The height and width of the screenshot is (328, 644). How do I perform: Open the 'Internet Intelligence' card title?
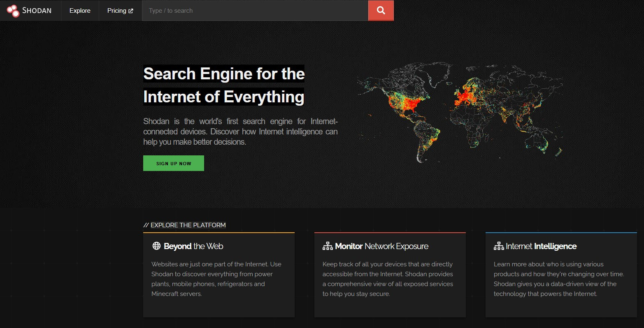coord(541,246)
